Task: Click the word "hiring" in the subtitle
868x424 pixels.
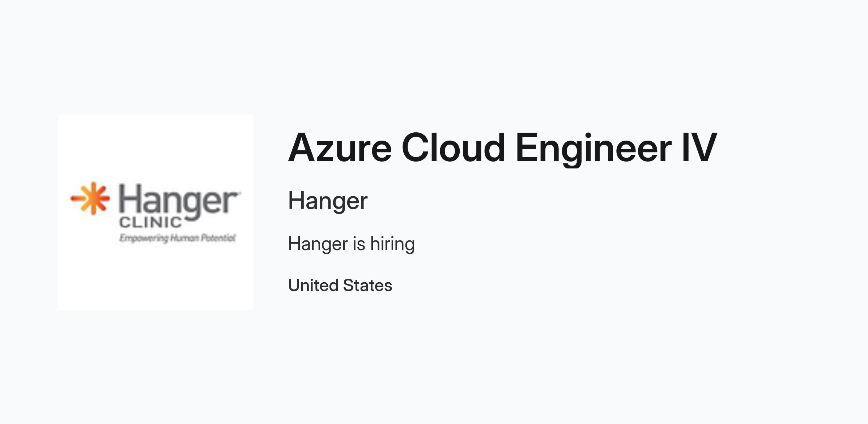Action: (x=392, y=244)
